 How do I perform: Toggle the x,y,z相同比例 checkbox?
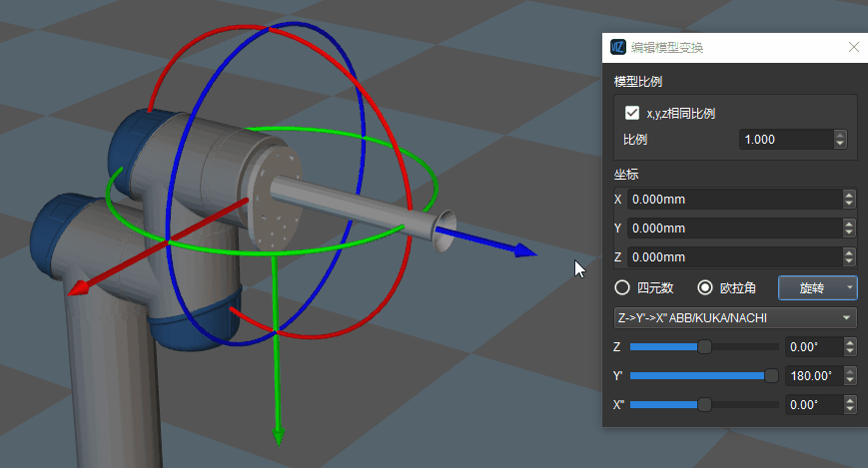631,113
